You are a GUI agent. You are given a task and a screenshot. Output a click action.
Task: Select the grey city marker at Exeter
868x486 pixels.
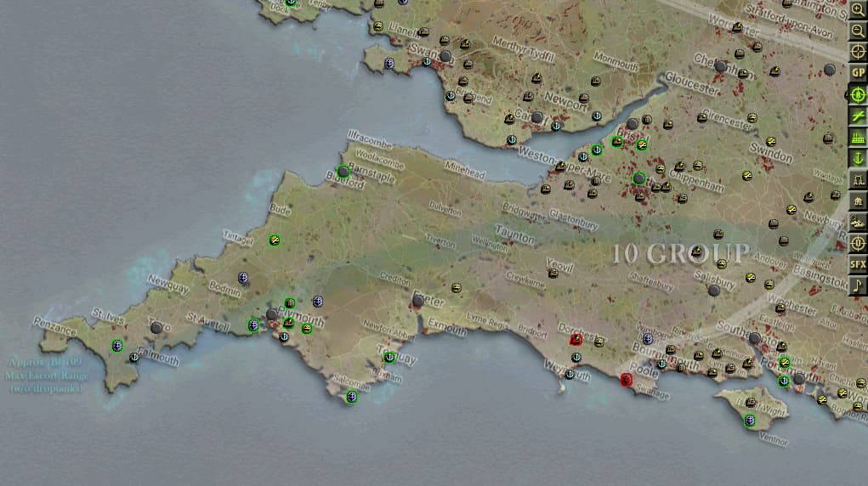tap(418, 301)
